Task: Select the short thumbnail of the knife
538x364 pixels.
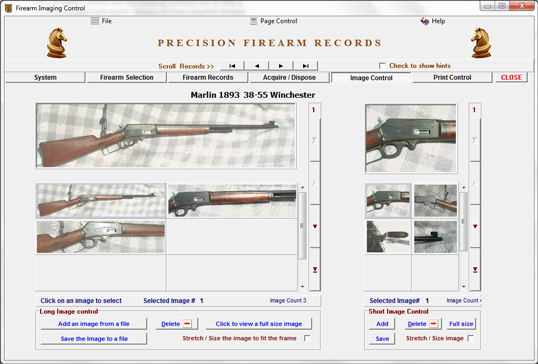Action: (x=388, y=237)
